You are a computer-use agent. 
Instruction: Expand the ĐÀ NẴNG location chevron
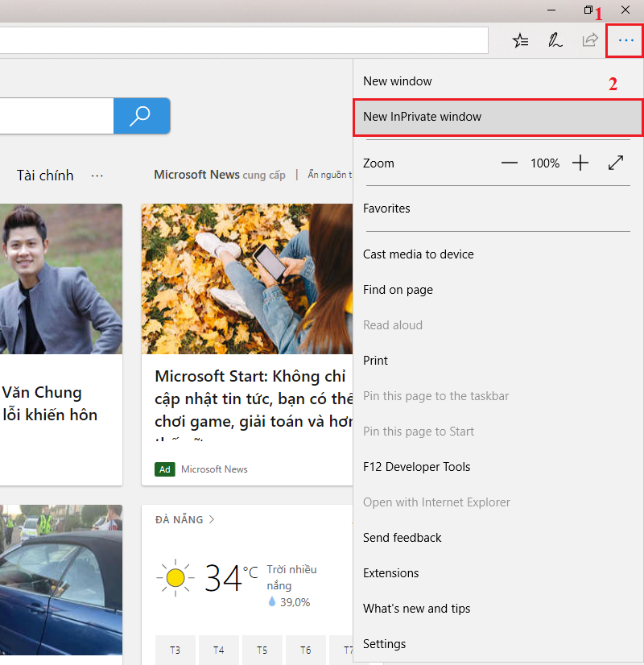point(212,519)
